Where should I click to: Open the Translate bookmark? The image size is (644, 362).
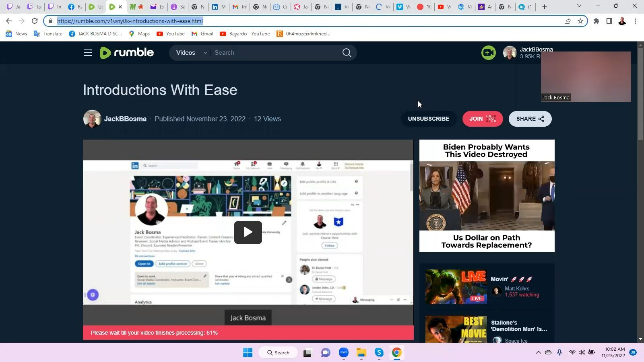[x=48, y=34]
